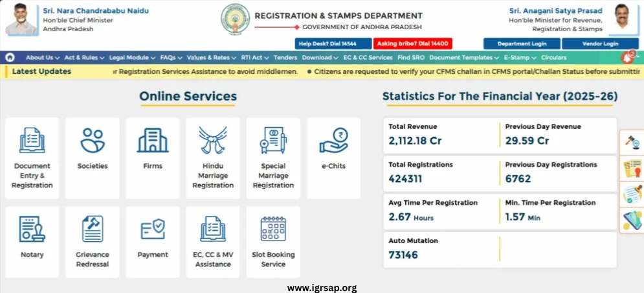The width and height of the screenshot is (644, 293).
Task: Expand the Act & Rules dropdown
Action: click(x=85, y=58)
